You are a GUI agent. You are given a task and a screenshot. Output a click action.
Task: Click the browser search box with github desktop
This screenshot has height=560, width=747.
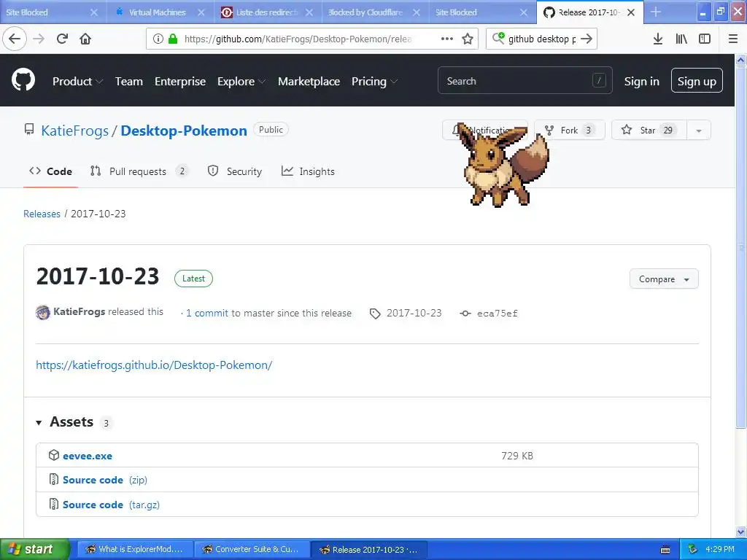click(542, 39)
